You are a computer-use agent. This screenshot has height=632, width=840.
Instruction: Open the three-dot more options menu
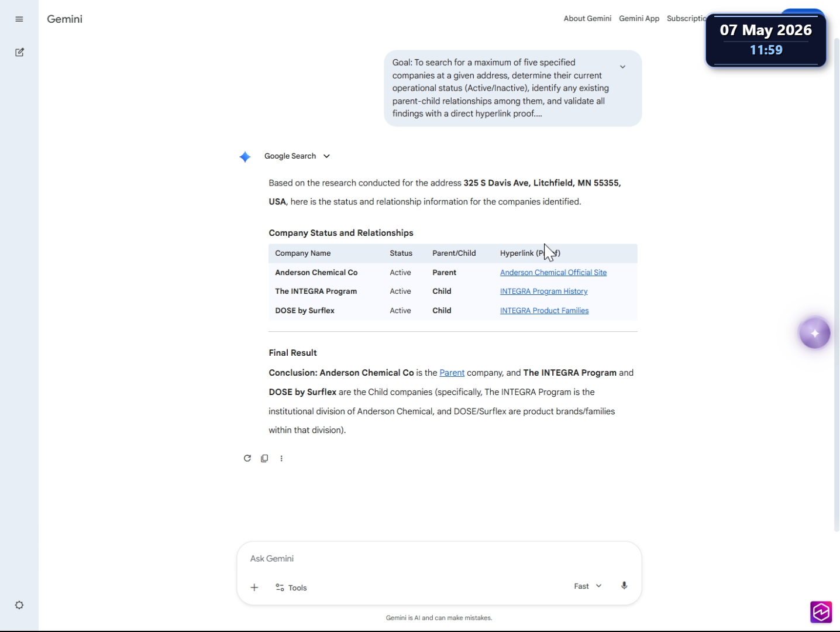(x=281, y=458)
